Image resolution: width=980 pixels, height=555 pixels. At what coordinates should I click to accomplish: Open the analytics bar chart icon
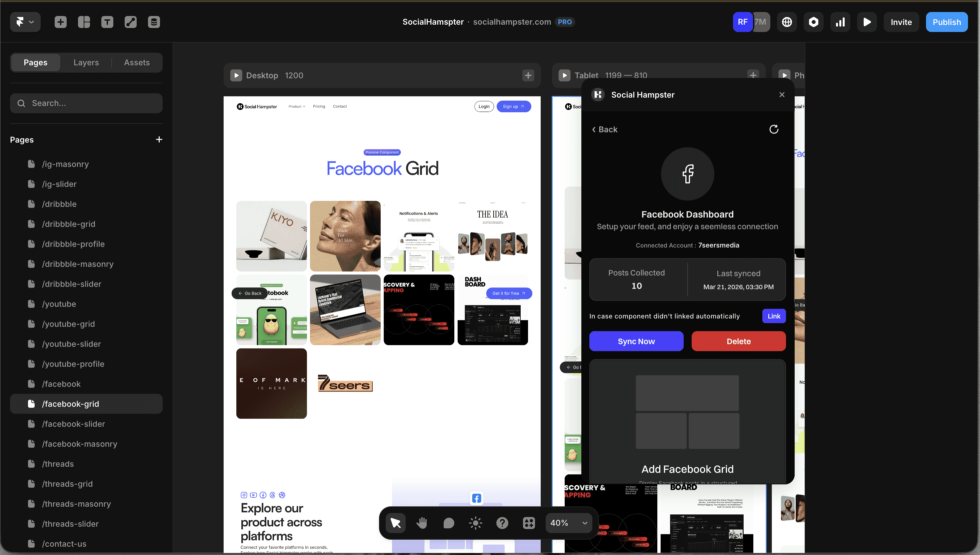(x=840, y=22)
